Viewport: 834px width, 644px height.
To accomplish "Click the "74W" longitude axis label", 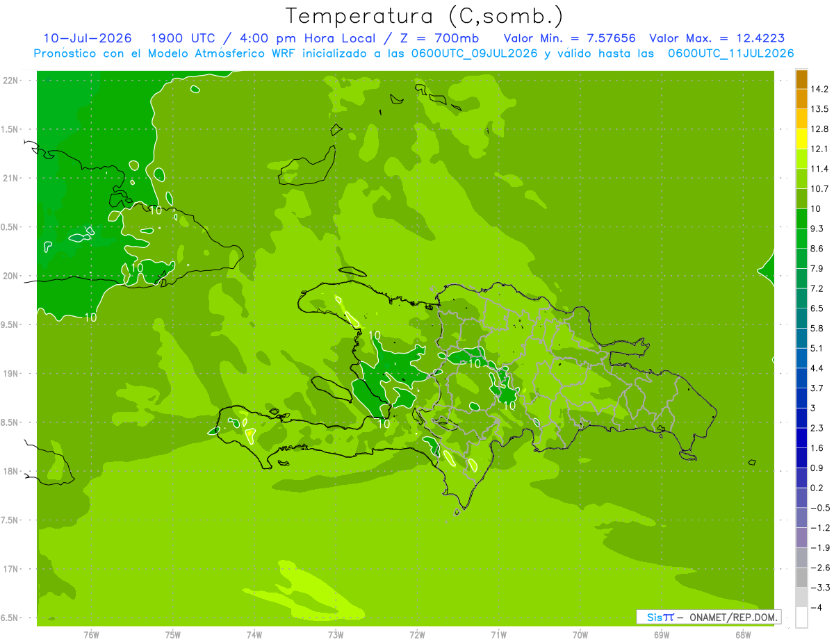I will click(254, 635).
